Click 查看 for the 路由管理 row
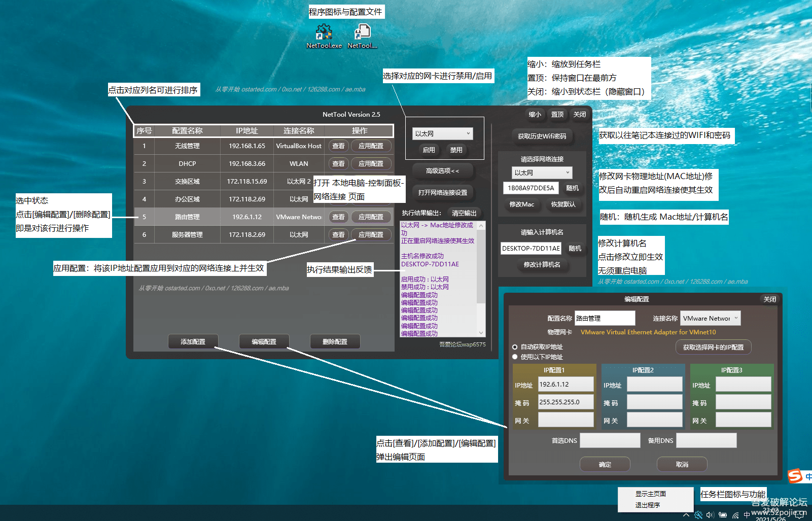This screenshot has width=812, height=521. point(338,217)
